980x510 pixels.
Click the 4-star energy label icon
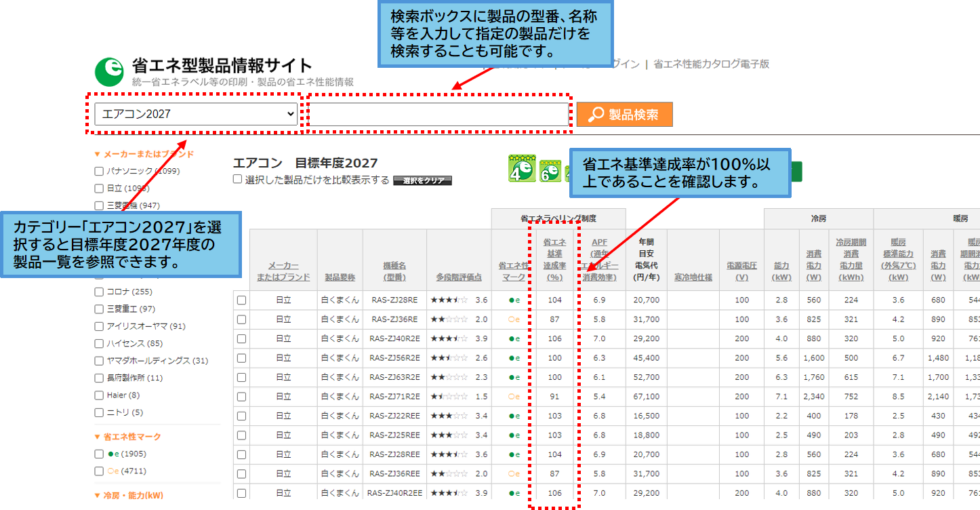pyautogui.click(x=523, y=169)
